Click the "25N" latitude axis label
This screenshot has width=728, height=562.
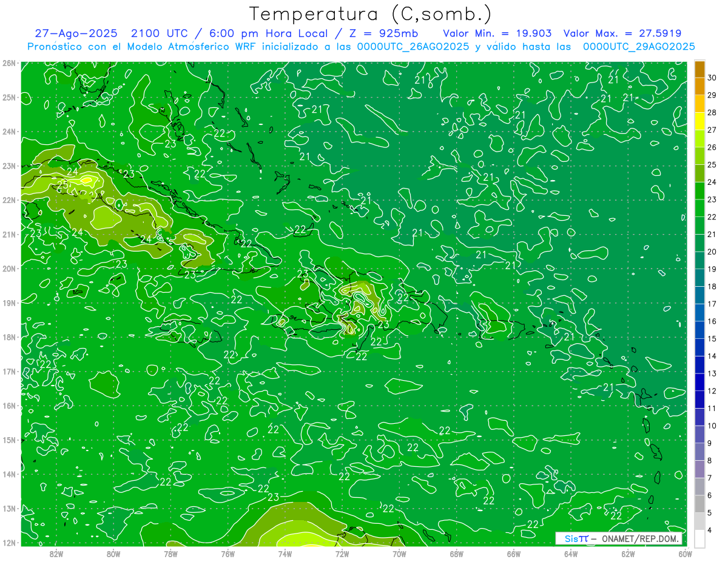(9, 97)
